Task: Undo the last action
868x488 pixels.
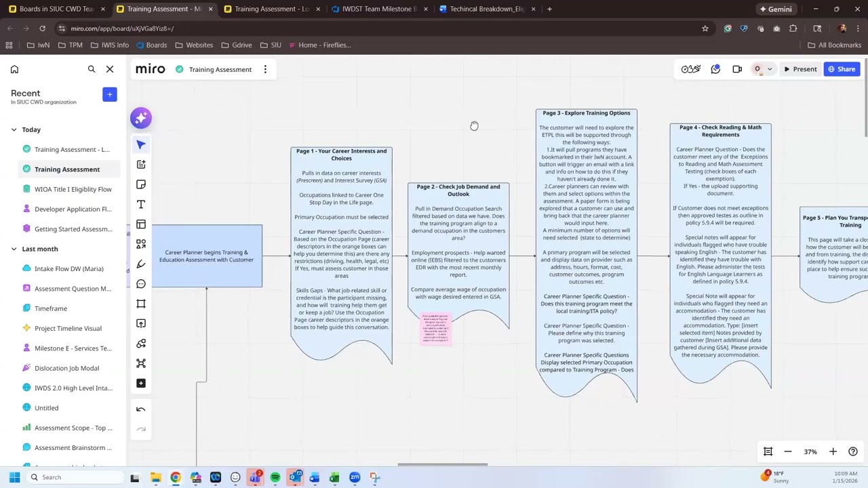Action: click(x=141, y=409)
